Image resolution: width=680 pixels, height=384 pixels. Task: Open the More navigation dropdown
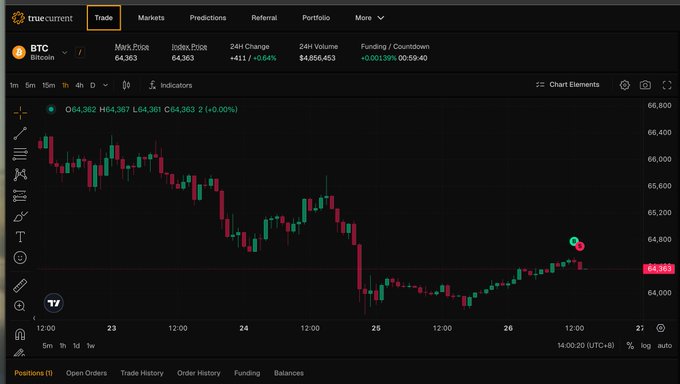369,18
